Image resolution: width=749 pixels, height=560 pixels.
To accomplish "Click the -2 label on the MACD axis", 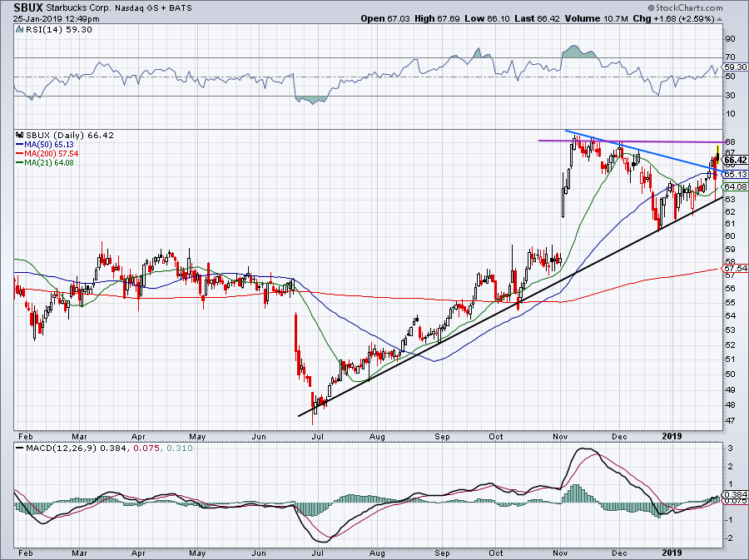I will [730, 538].
